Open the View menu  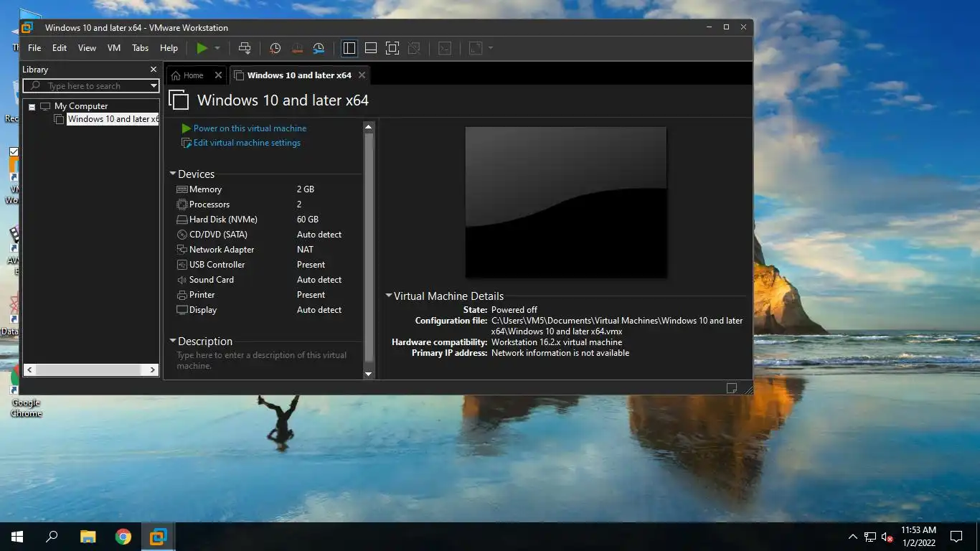click(87, 48)
